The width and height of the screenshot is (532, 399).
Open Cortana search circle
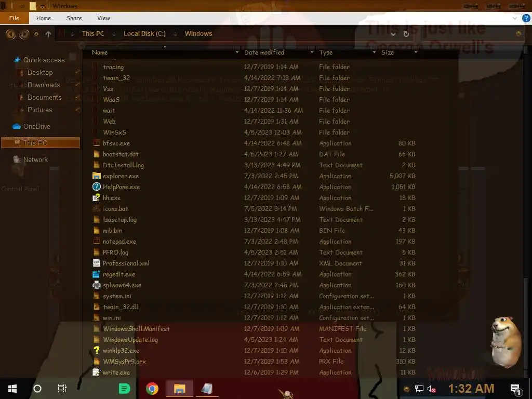[x=37, y=389]
